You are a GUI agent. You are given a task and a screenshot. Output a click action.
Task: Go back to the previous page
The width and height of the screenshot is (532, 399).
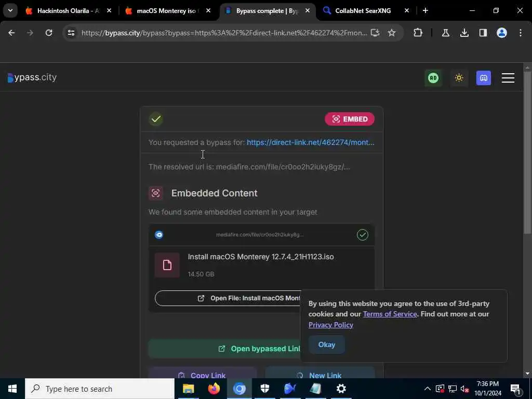11,33
